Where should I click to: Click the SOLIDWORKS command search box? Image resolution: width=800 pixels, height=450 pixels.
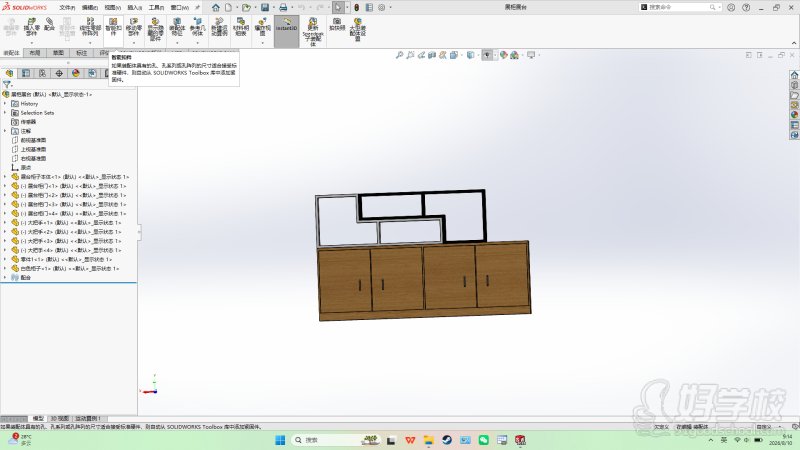point(679,7)
